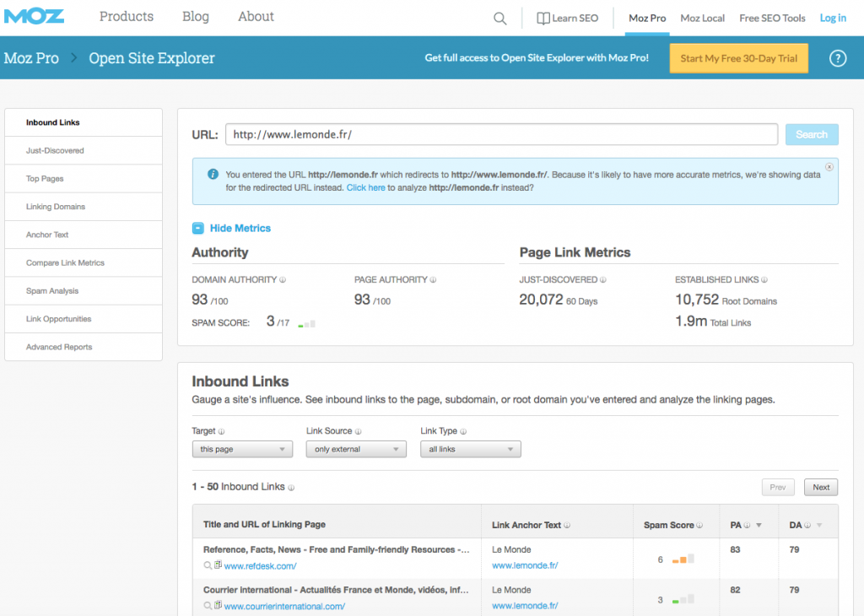Image resolution: width=864 pixels, height=616 pixels.
Task: Select Inbound Links in sidebar
Action: [x=84, y=122]
